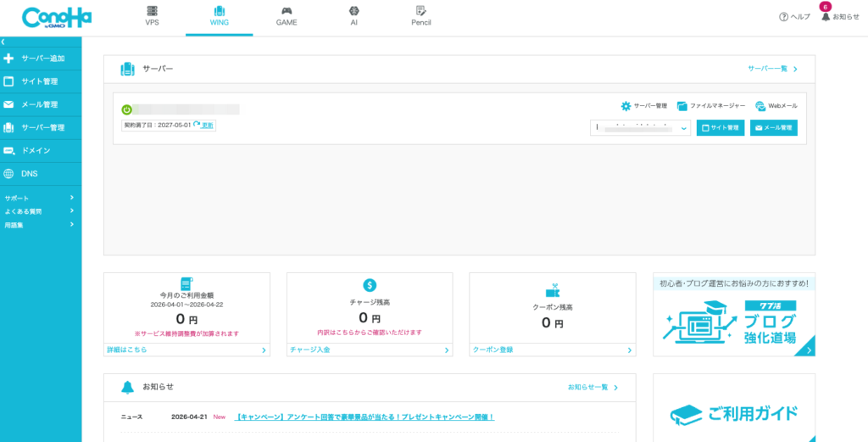This screenshot has width=868, height=442.
Task: Switch to the VPS tab
Action: 152,17
